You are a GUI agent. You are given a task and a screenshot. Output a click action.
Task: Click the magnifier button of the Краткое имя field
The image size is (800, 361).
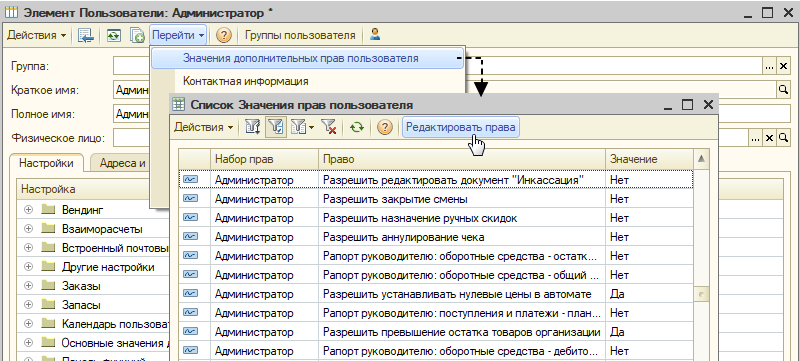point(783,90)
